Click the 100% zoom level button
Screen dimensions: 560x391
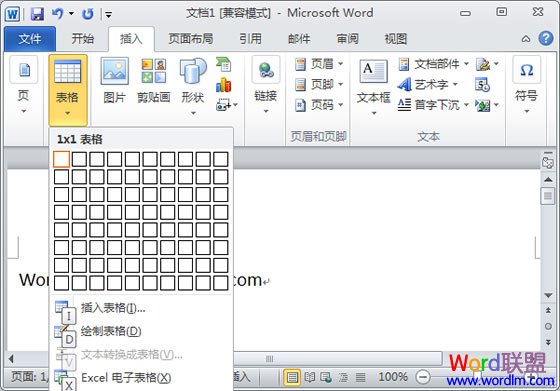(x=393, y=377)
